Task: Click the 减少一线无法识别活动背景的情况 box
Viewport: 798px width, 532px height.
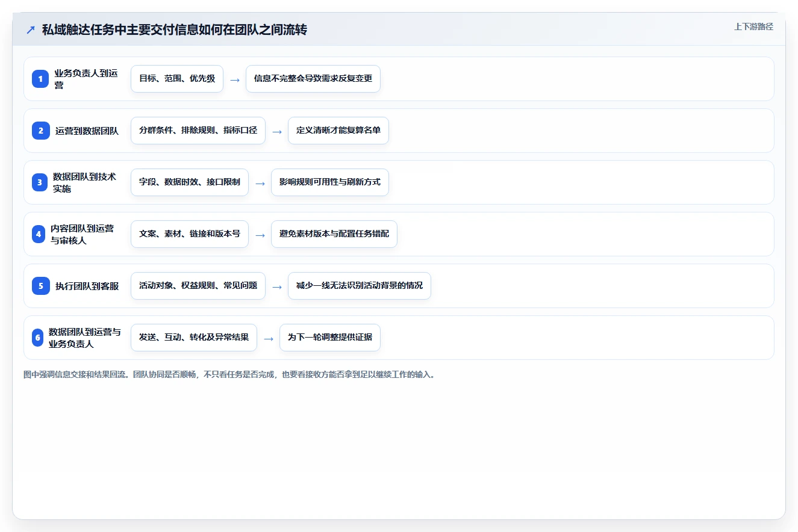Action: coord(360,286)
